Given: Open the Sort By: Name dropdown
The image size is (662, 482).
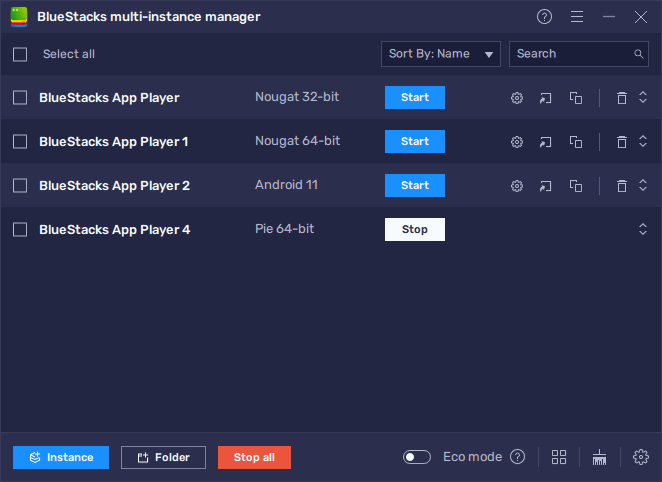Looking at the screenshot, I should coord(441,54).
